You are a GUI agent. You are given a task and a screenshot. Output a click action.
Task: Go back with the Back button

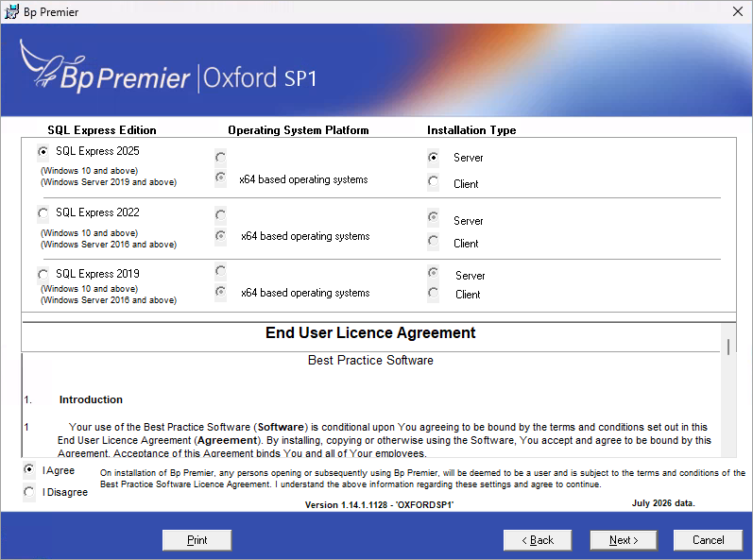pos(538,540)
